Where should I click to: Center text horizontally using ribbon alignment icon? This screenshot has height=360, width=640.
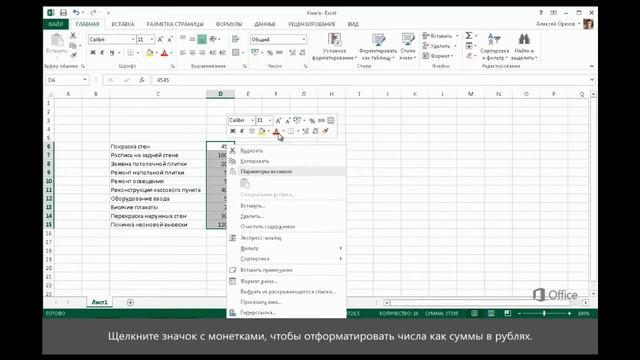192,53
